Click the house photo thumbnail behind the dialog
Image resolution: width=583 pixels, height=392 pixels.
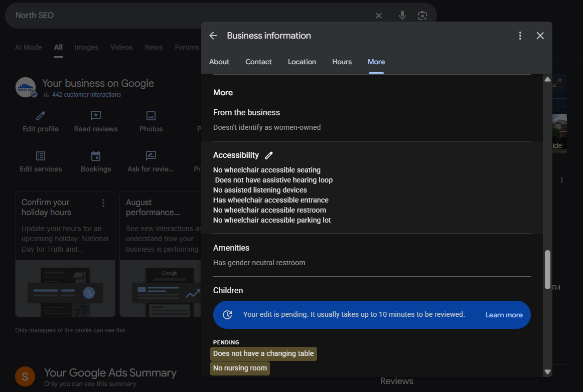click(x=559, y=133)
